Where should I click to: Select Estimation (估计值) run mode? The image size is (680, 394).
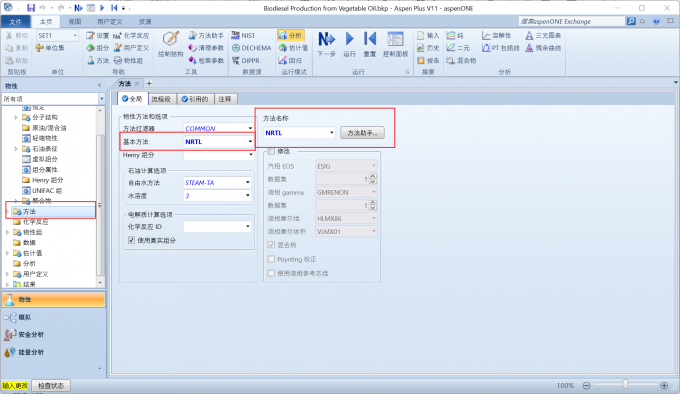pyautogui.click(x=293, y=48)
